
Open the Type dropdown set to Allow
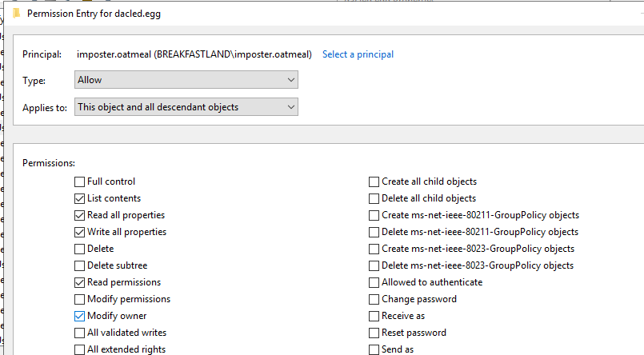tap(186, 80)
